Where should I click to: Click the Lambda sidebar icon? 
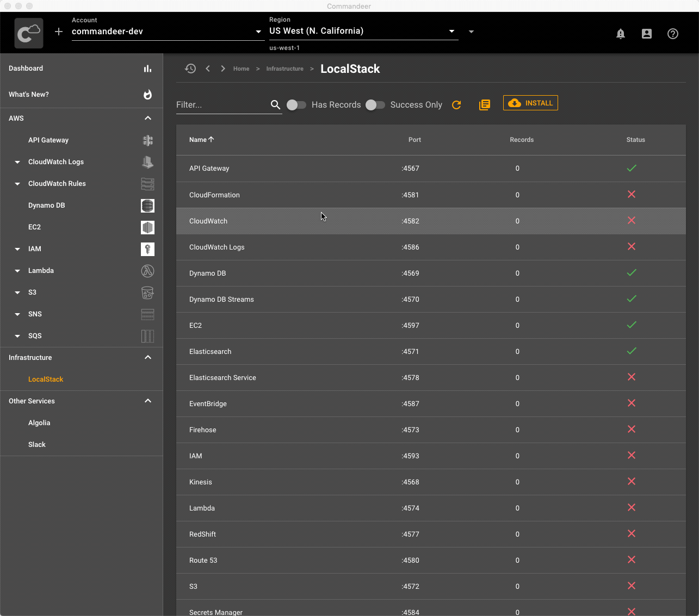[147, 271]
